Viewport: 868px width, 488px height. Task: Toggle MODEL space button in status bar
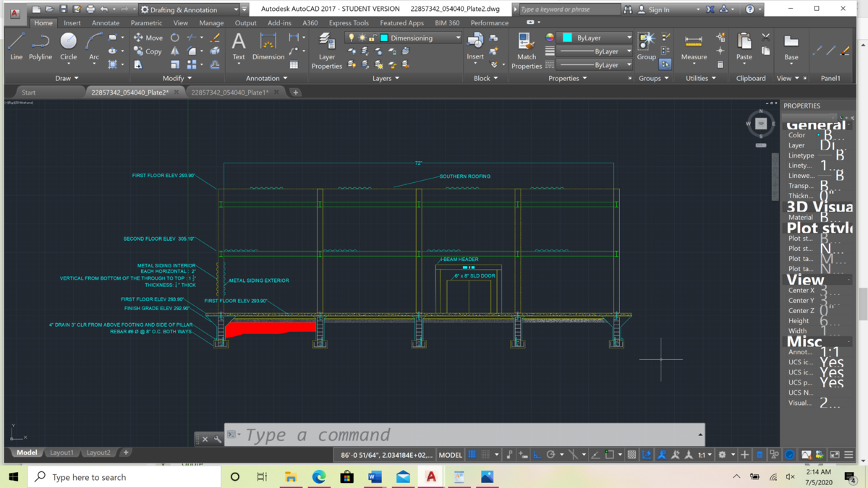450,455
